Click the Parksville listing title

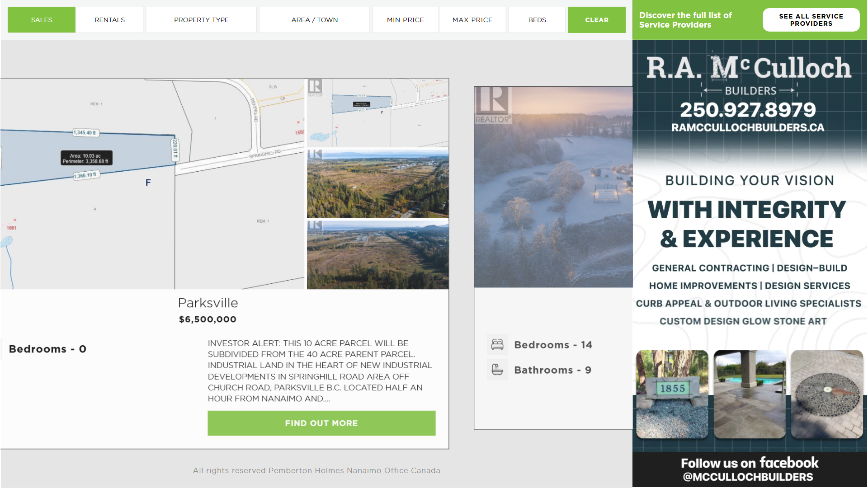pos(208,303)
